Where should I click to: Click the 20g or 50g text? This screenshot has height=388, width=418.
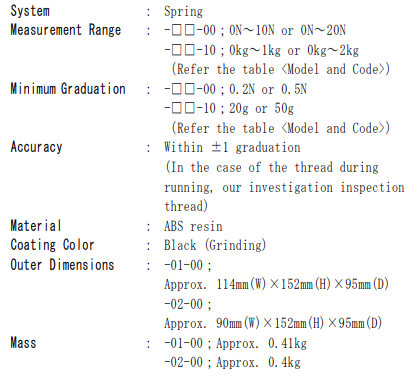click(261, 109)
